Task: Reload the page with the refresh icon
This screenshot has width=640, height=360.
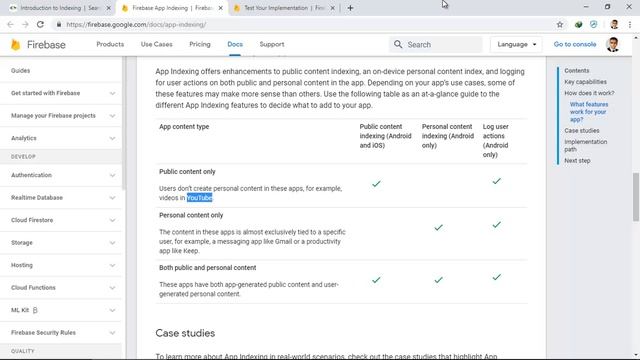Action: click(x=40, y=24)
